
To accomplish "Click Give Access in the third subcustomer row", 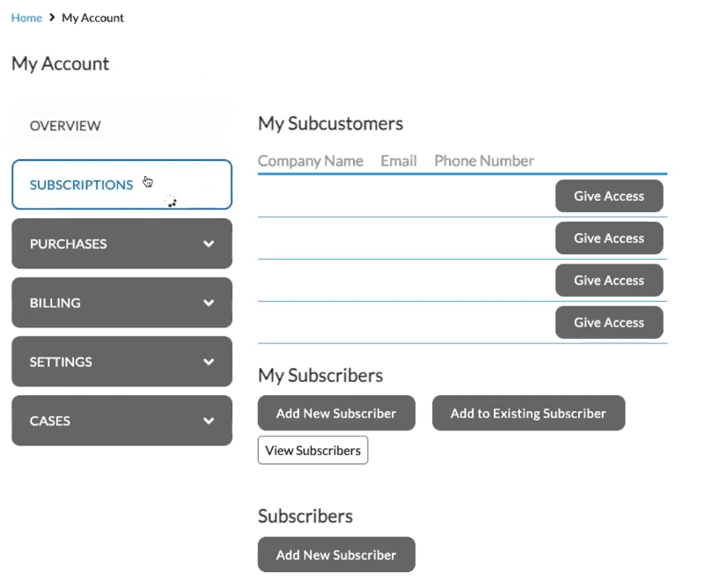I will click(x=609, y=281).
